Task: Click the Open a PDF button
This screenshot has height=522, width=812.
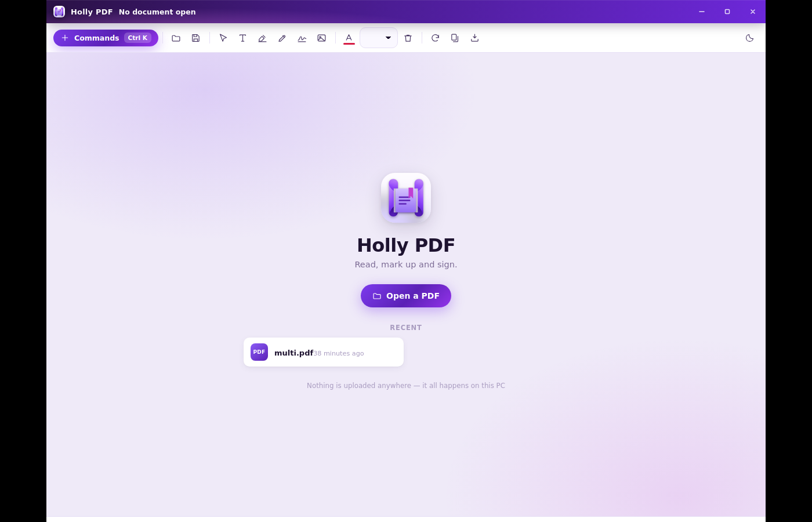Action: tap(406, 296)
